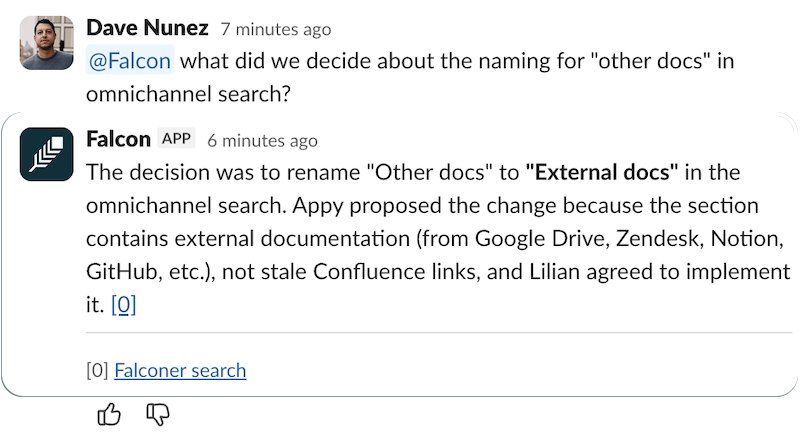Click the thumbs up feedback icon

pyautogui.click(x=110, y=414)
